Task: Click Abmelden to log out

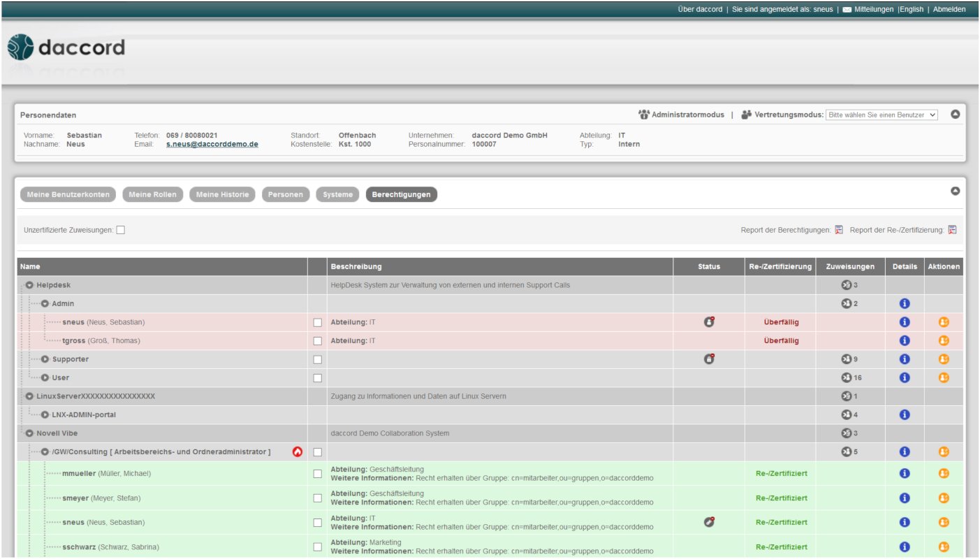Action: [949, 10]
